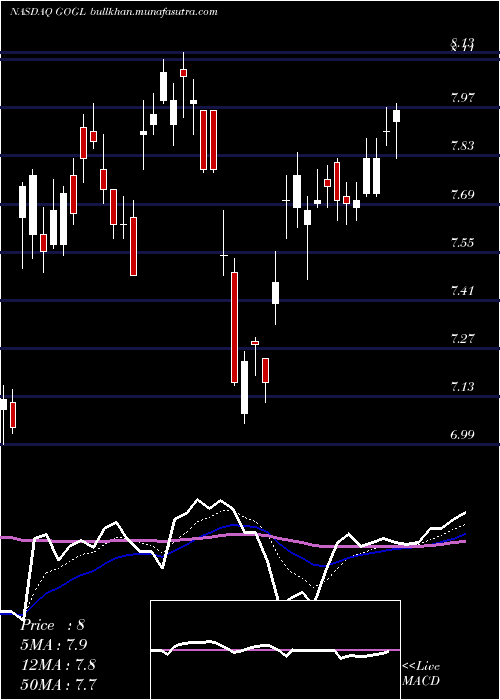The width and height of the screenshot is (500, 700).
Task: Click inside the Live MACD inset chart
Action: pos(275,650)
